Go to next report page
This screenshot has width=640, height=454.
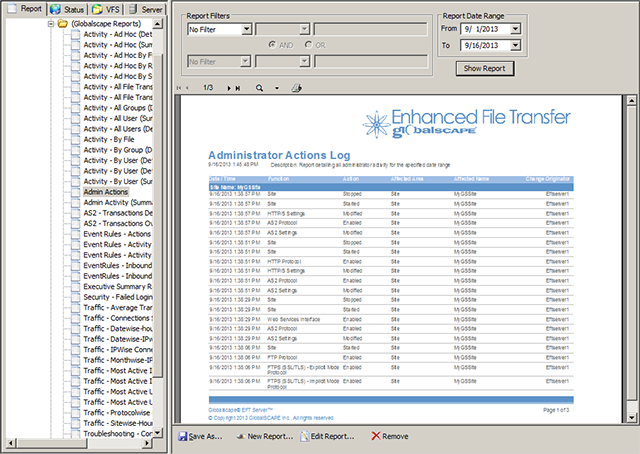229,88
